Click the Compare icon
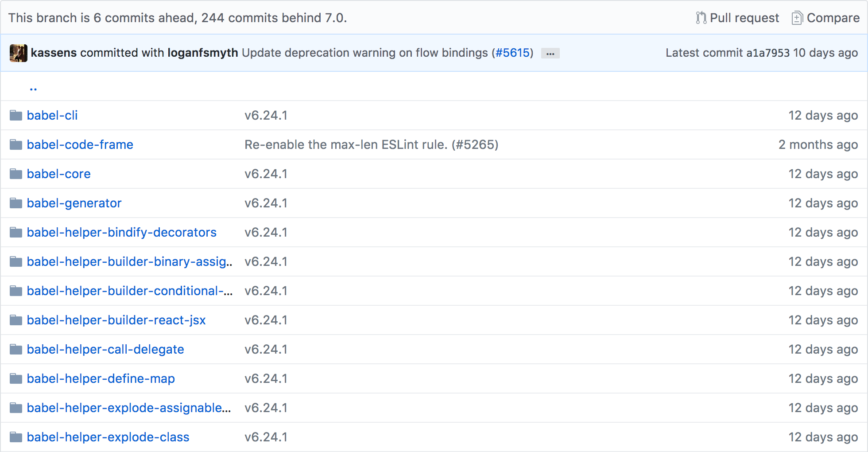The height and width of the screenshot is (452, 868). pos(797,18)
